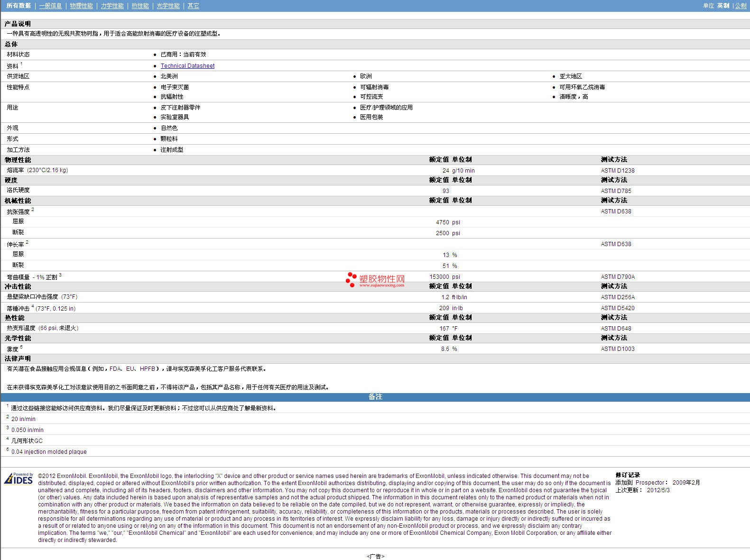Select the 所有数据 tab in the top navigation
Image resolution: width=750 pixels, height=560 pixels.
click(x=19, y=6)
